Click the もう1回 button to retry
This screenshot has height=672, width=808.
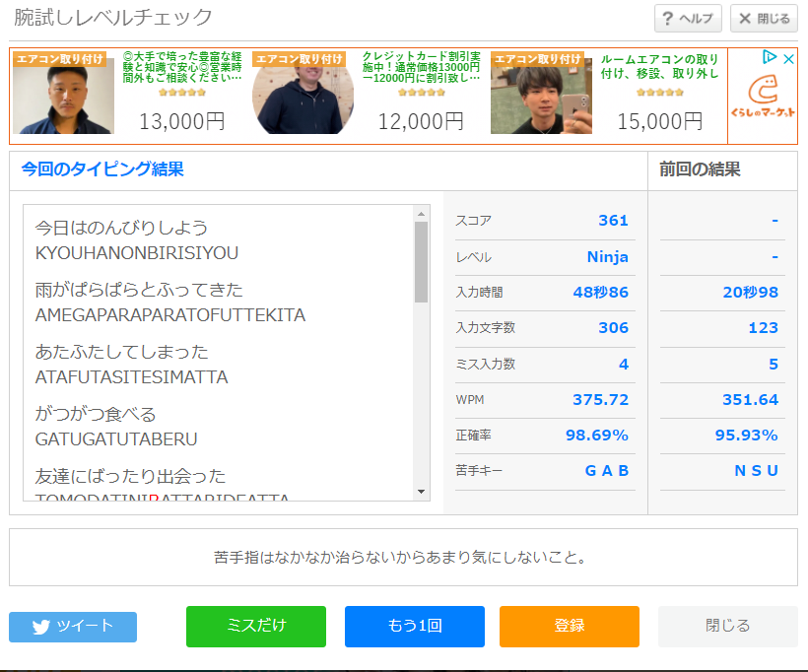(x=415, y=626)
